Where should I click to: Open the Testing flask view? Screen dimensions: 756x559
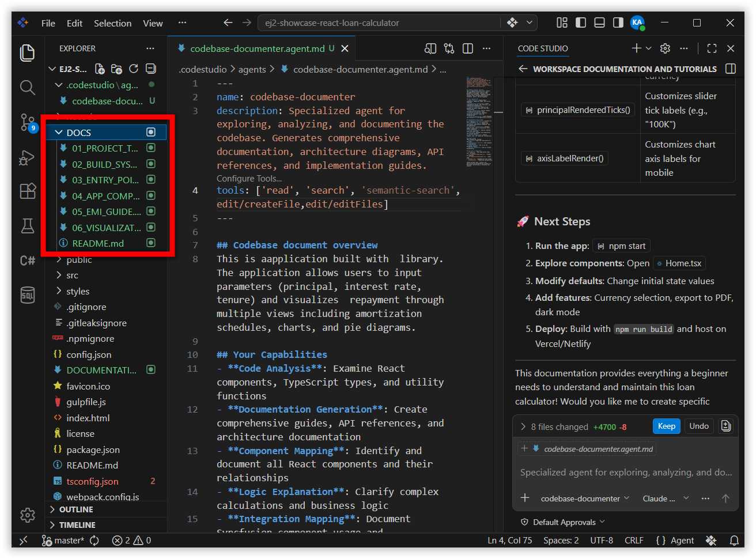point(27,226)
